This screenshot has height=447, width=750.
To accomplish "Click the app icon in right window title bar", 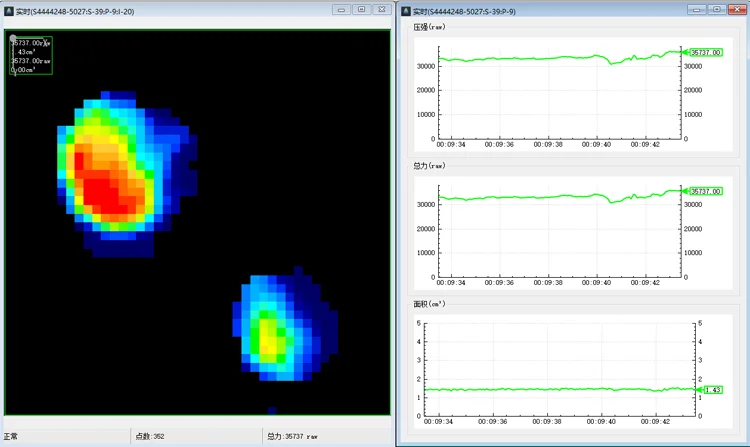I will coord(406,11).
